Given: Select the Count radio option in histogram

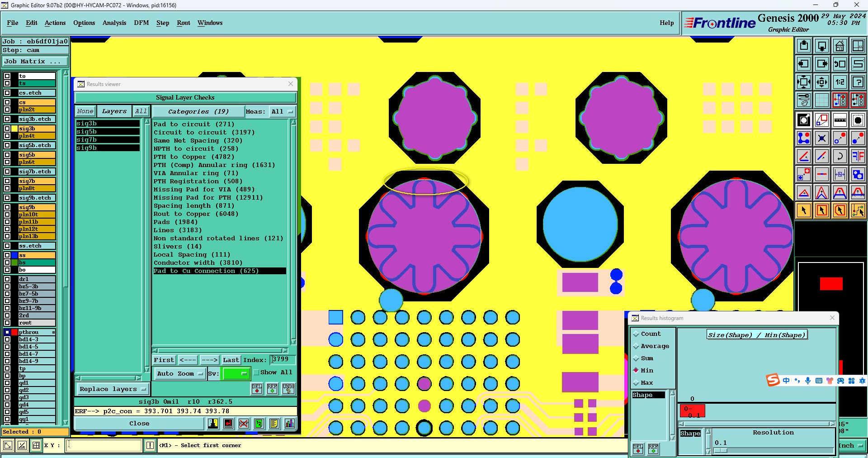Looking at the screenshot, I should (636, 334).
